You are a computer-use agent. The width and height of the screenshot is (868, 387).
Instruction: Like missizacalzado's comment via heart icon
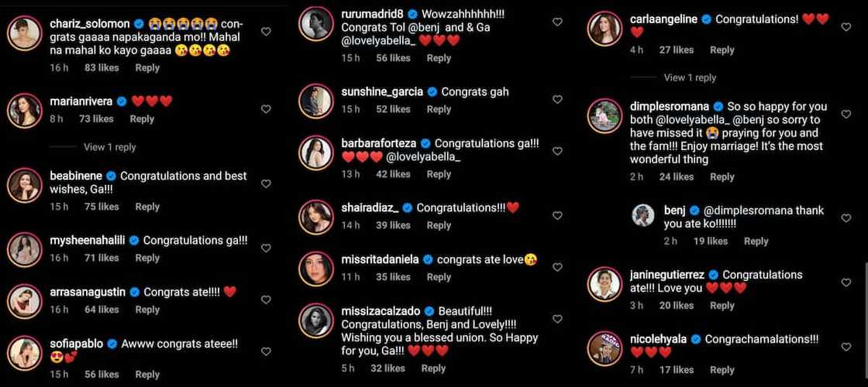click(x=557, y=319)
